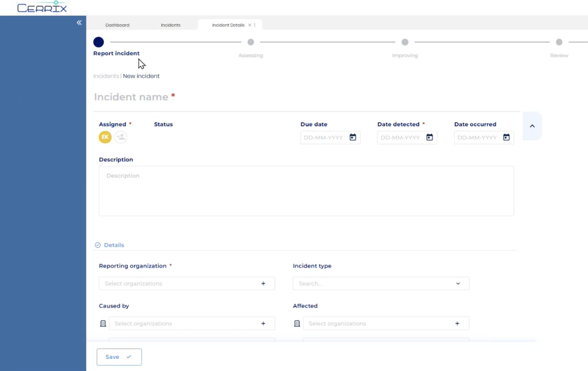This screenshot has height=371, width=588.
Task: Click the EK assigned user avatar
Action: click(105, 137)
